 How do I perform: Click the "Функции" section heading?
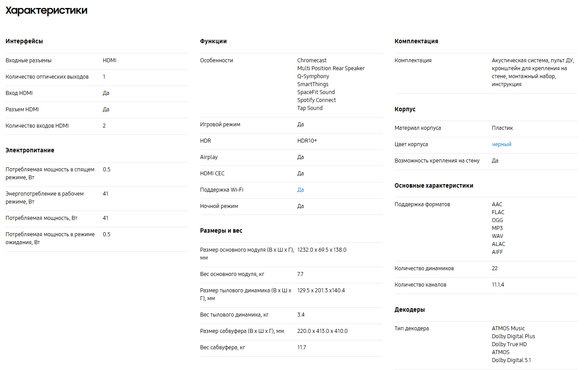tap(213, 41)
